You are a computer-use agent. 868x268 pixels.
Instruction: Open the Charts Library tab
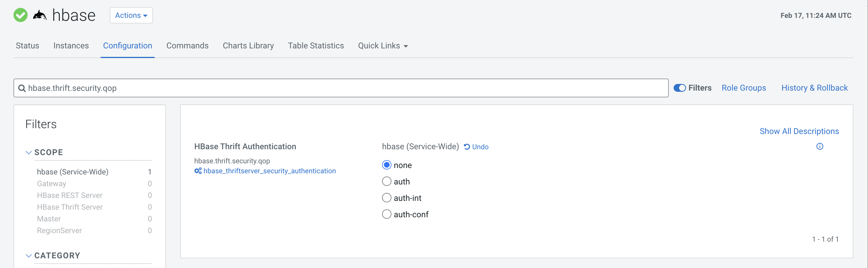click(x=248, y=46)
